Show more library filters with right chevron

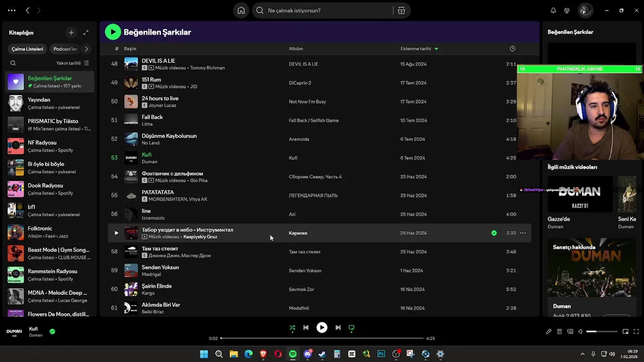click(86, 49)
